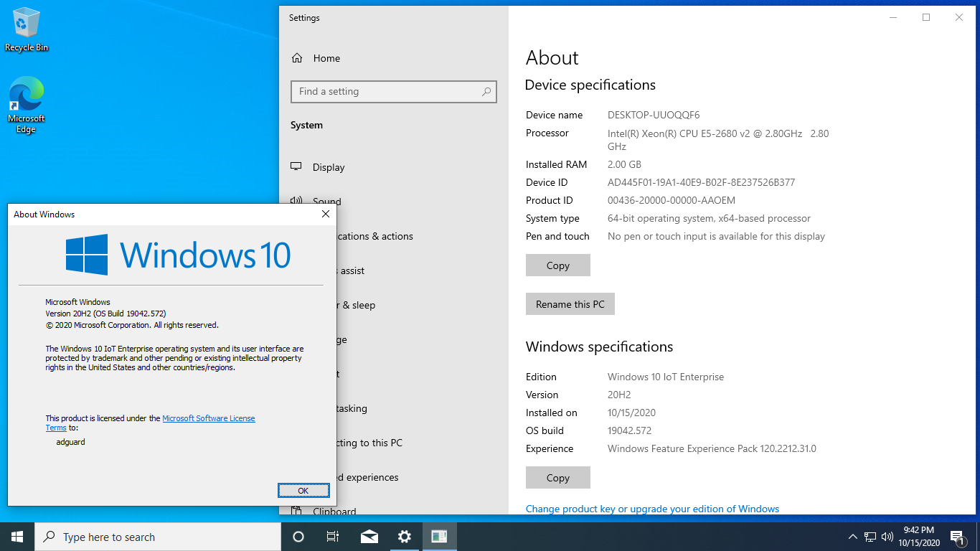Copy the Windows specifications
Viewport: 980px width, 551px height.
[558, 477]
